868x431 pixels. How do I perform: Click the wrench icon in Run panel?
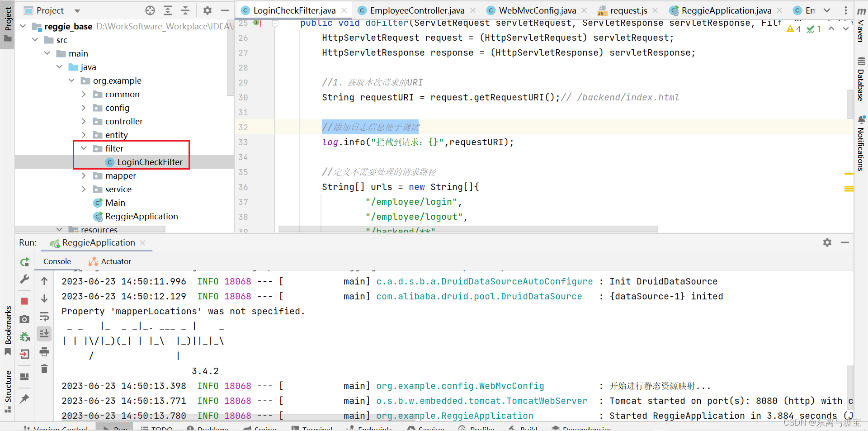point(25,279)
